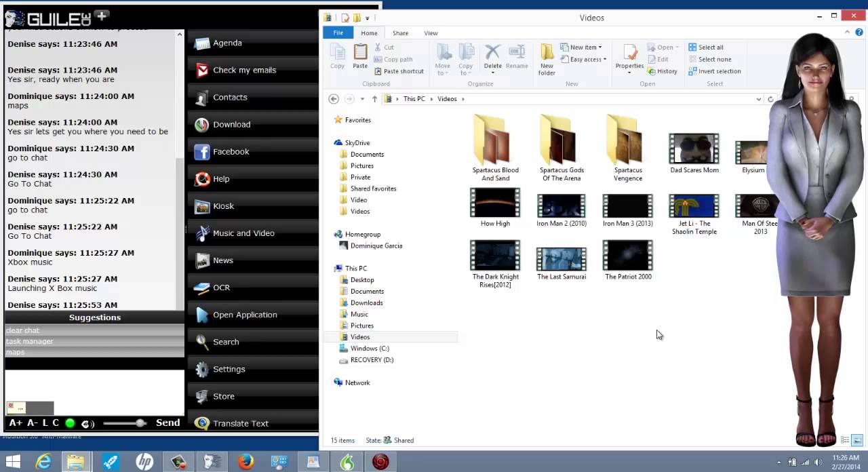Switch to the View ribbon tab
The image size is (868, 472).
431,33
